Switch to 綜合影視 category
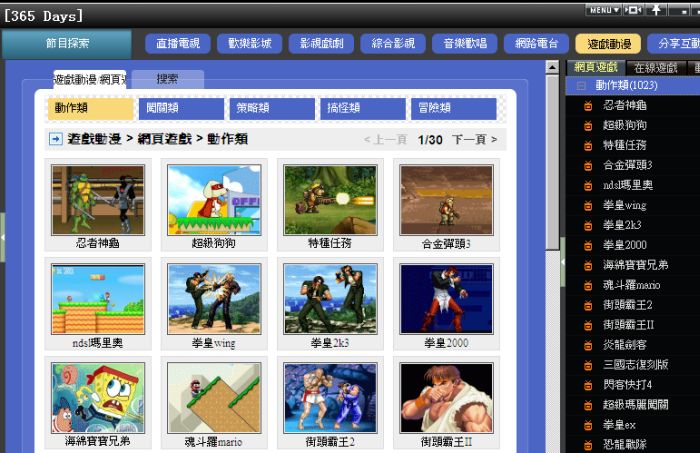 pyautogui.click(x=393, y=44)
